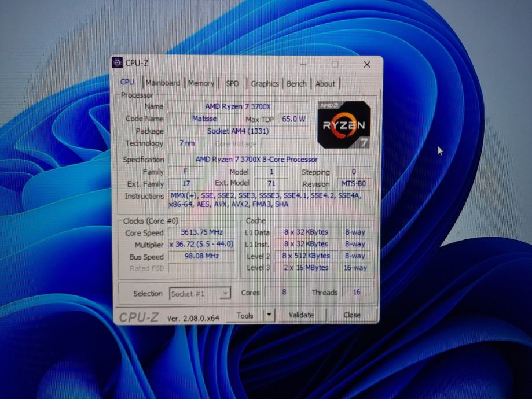
Task: Click the Specification field text
Action: coord(256,160)
